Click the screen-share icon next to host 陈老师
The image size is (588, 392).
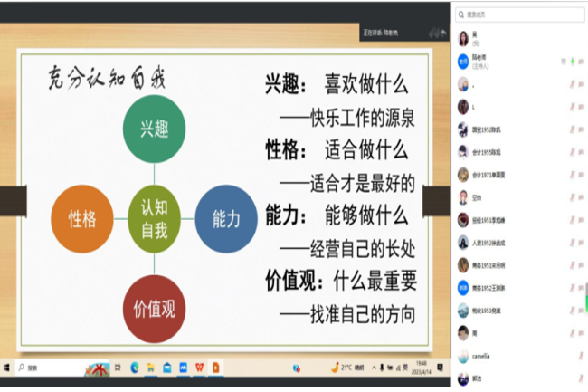point(563,62)
